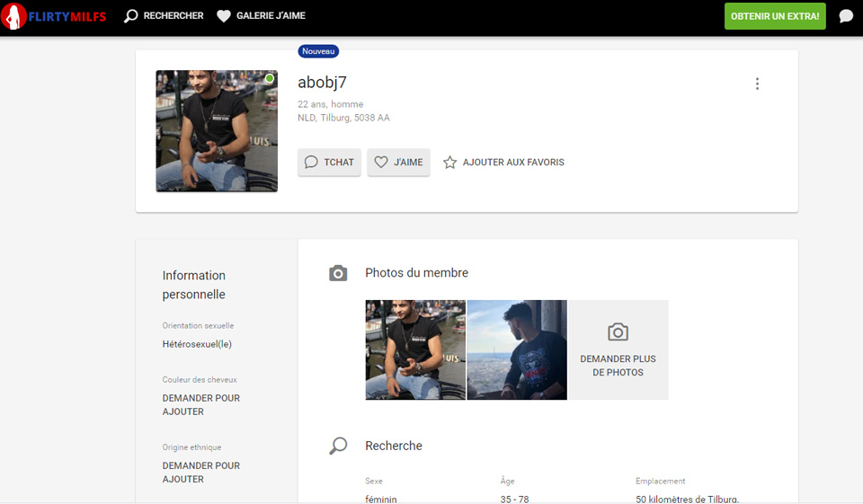Open the three-dot profile options menu
This screenshot has width=863, height=504.
pos(757,84)
